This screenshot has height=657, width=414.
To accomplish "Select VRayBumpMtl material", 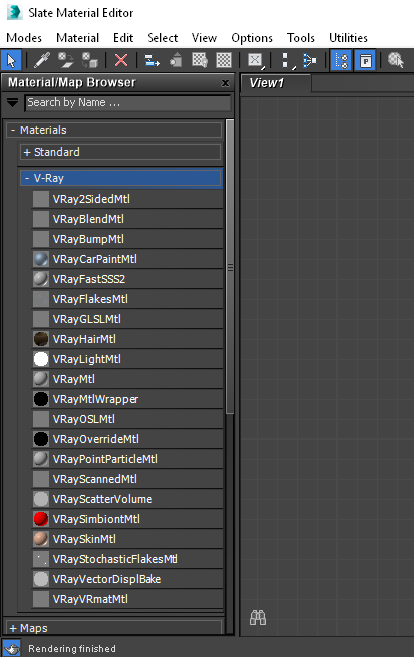I will pyautogui.click(x=127, y=239).
